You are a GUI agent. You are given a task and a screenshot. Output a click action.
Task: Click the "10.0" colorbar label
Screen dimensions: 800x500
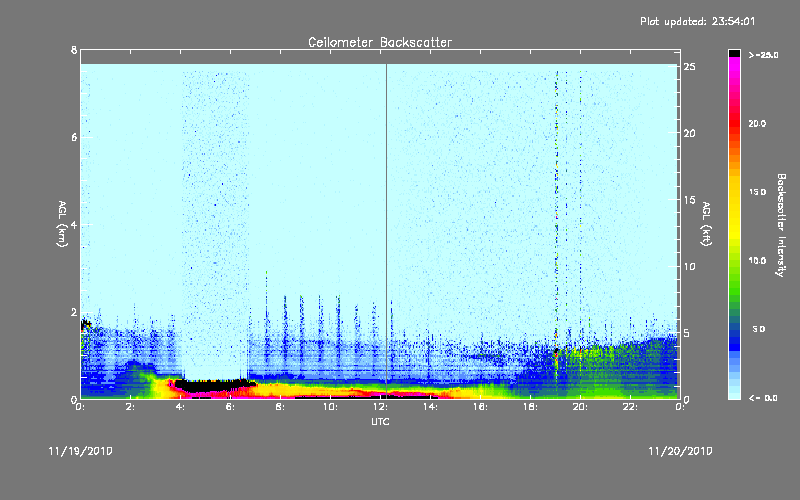coord(757,261)
